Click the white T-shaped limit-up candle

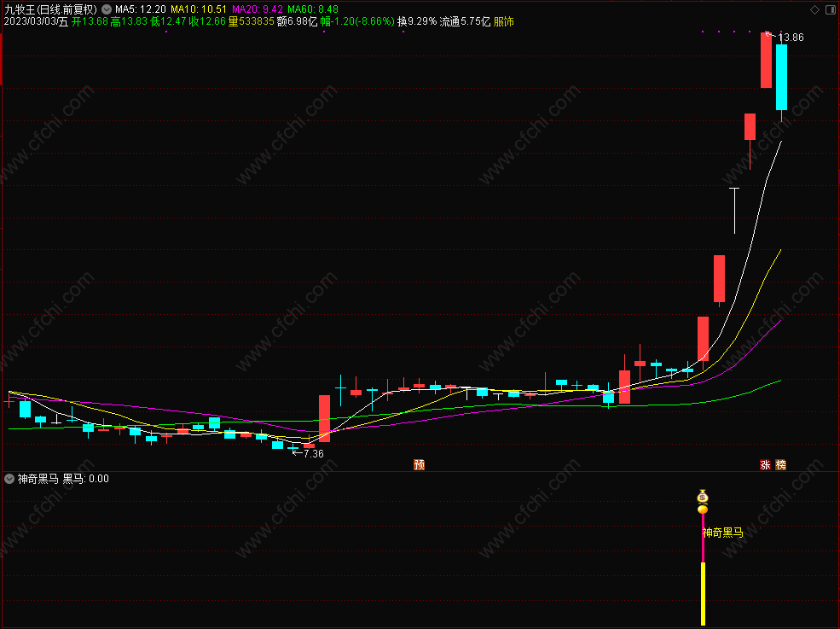tap(734, 210)
